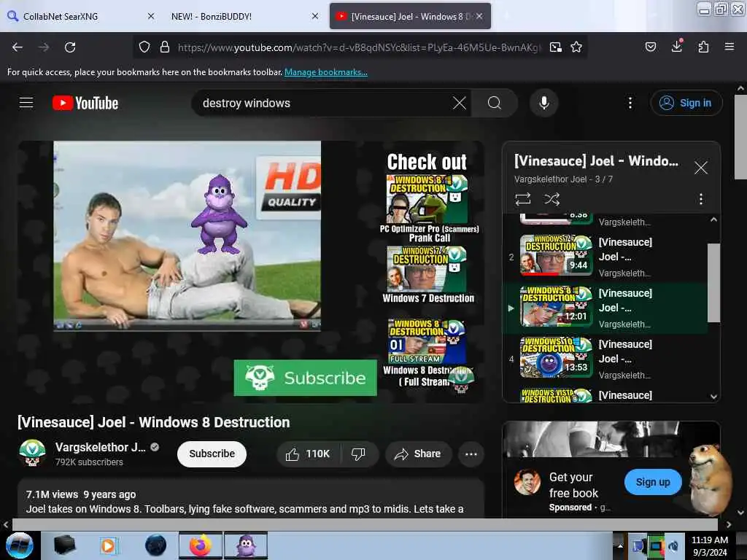Go forward using the browser arrow
This screenshot has height=560, width=747.
44,47
